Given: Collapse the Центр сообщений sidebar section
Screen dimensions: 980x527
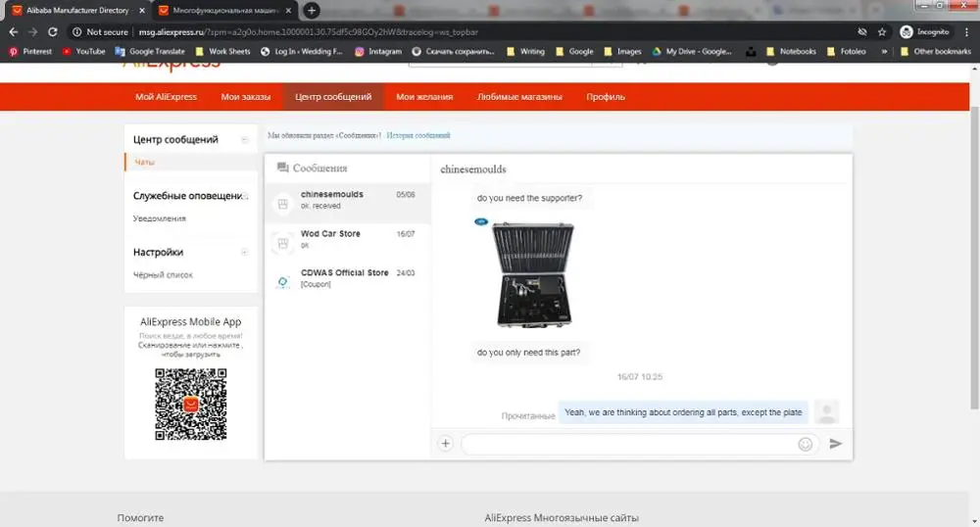Looking at the screenshot, I should [x=245, y=140].
